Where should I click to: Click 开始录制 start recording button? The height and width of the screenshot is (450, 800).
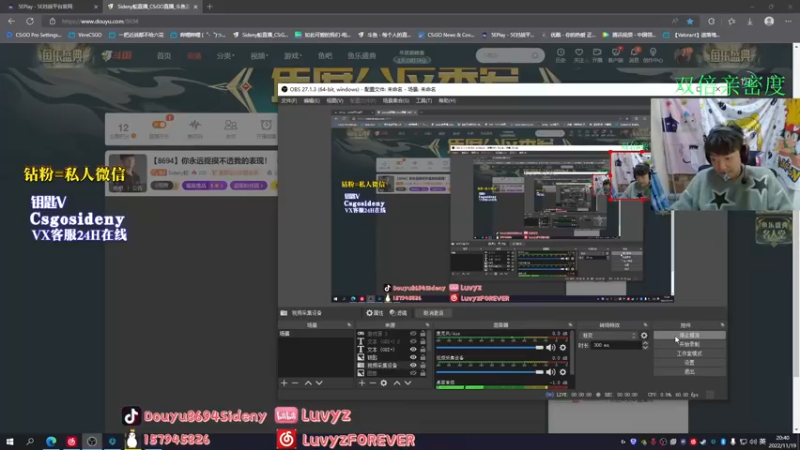point(689,344)
